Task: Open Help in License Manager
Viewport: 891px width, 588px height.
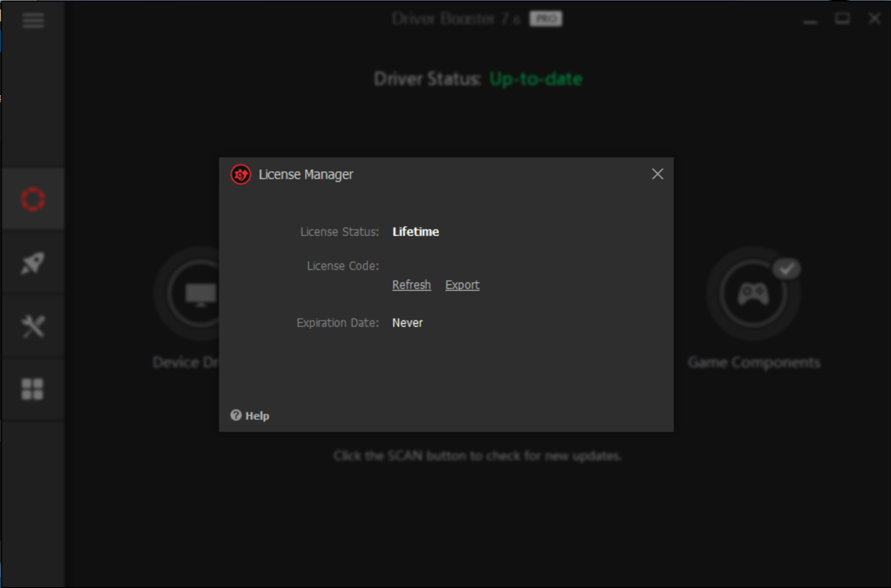Action: [x=250, y=415]
